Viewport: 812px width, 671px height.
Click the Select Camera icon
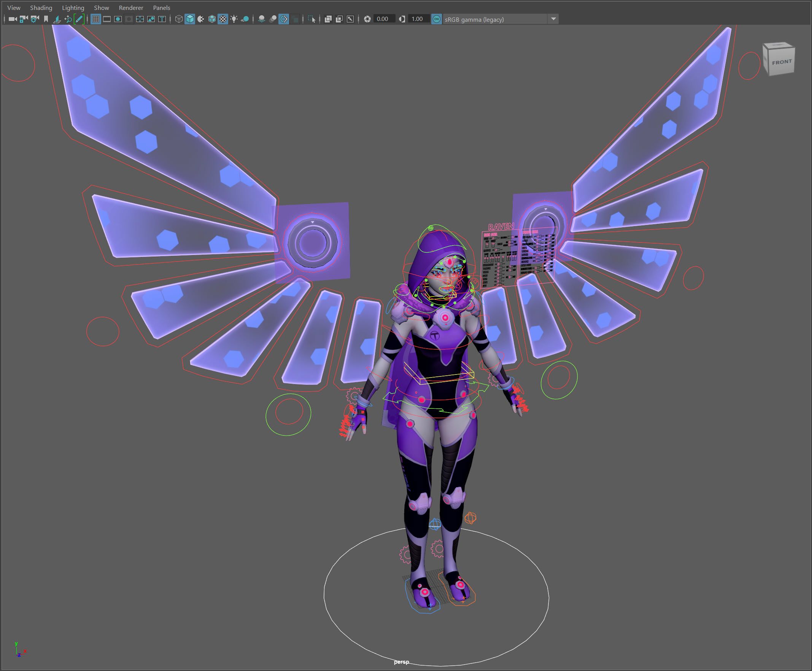[13, 19]
